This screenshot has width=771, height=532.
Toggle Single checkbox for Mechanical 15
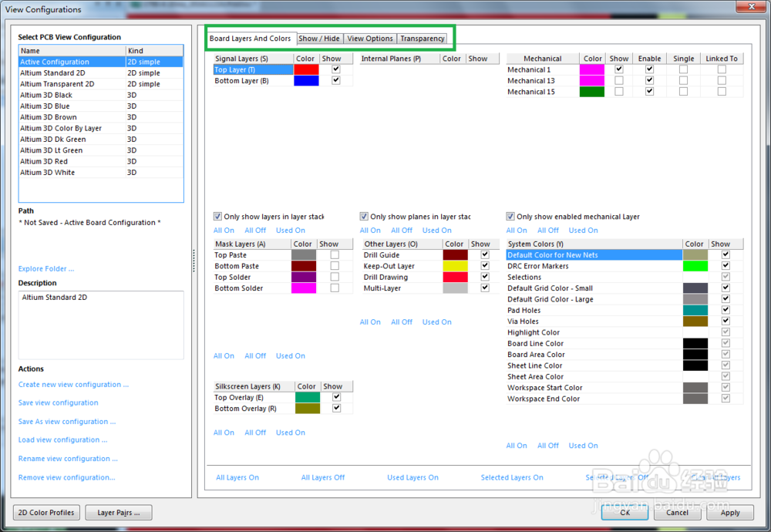click(x=683, y=92)
